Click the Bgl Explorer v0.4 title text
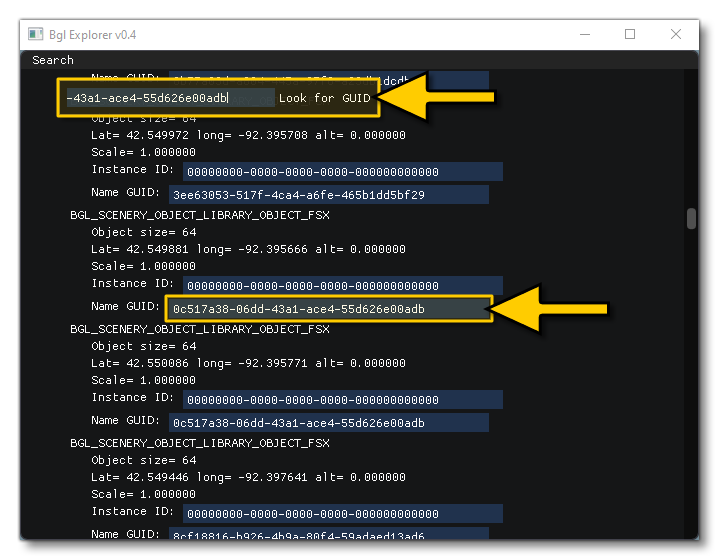 pyautogui.click(x=93, y=35)
